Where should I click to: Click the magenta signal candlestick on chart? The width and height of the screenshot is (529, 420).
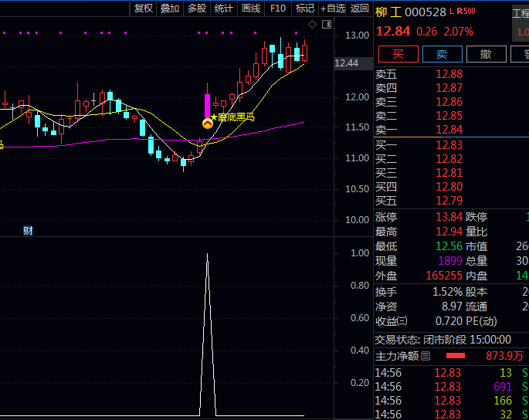207,107
